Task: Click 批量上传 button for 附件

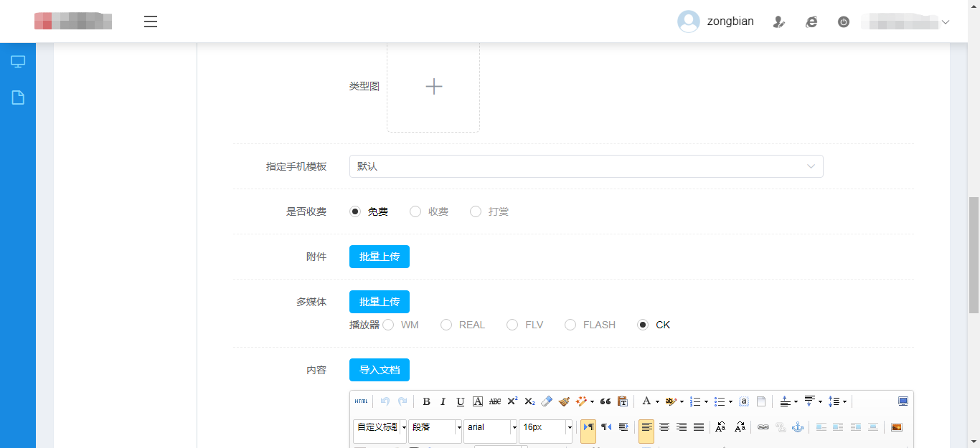Action: pyautogui.click(x=379, y=257)
